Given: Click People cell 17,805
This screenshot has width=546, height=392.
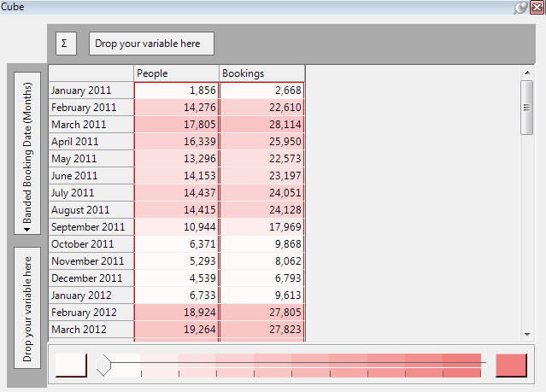Looking at the screenshot, I should tap(176, 125).
